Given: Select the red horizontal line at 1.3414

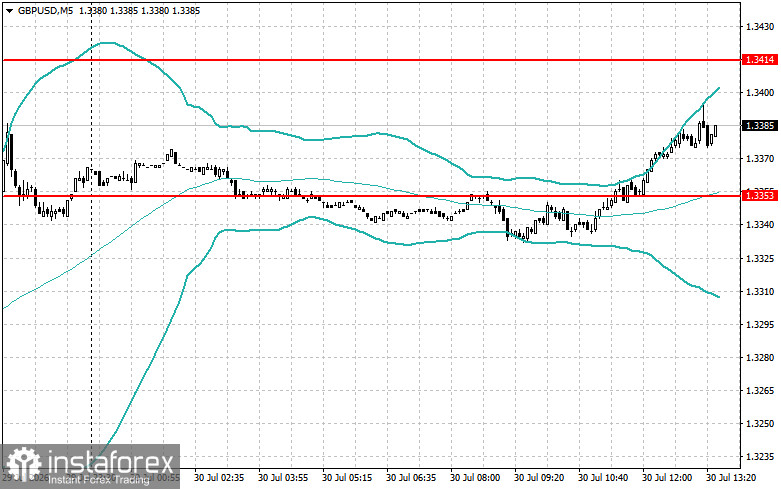Looking at the screenshot, I should [x=371, y=60].
